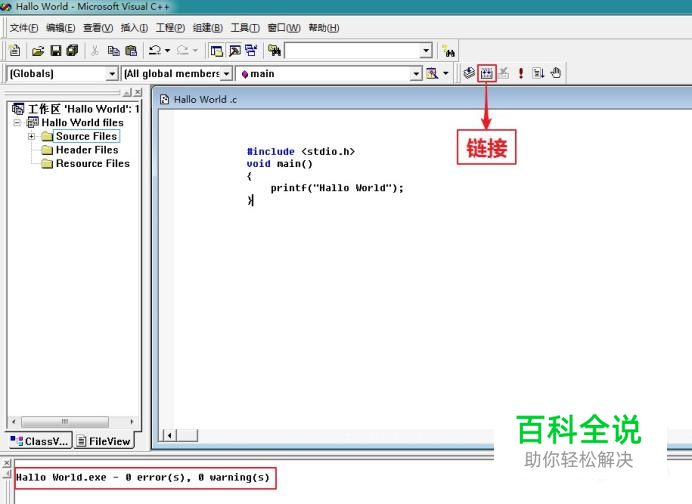Close the output pane with its X button
The image size is (692, 504).
[x=7, y=463]
